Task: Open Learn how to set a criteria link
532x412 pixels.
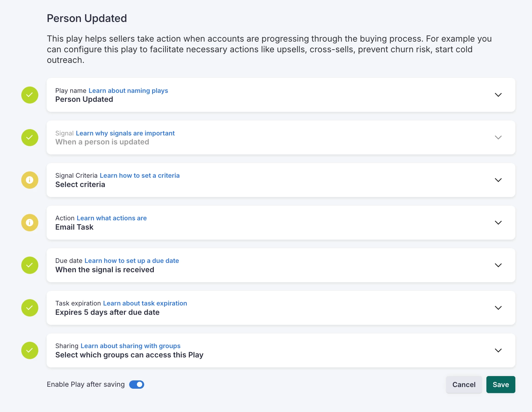Action: 139,175
